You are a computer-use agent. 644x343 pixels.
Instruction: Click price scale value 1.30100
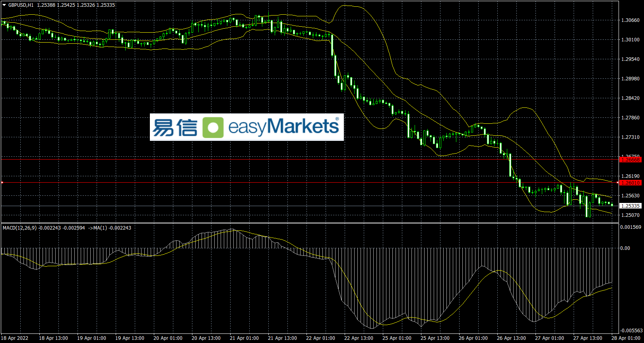point(630,40)
